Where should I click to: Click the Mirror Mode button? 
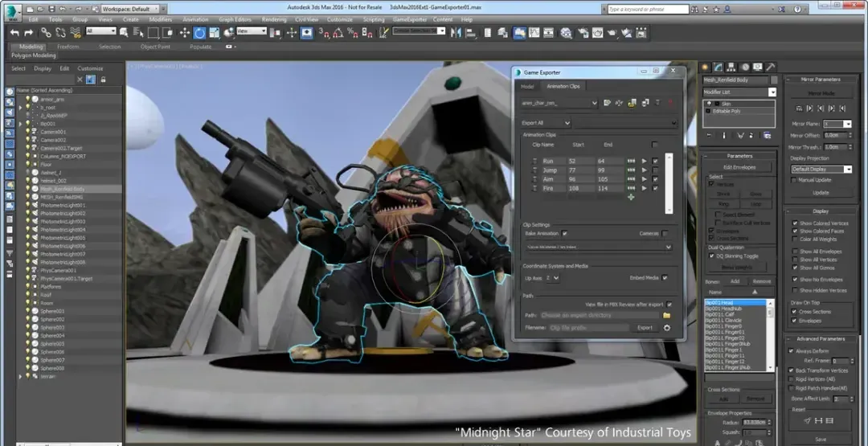pos(821,93)
